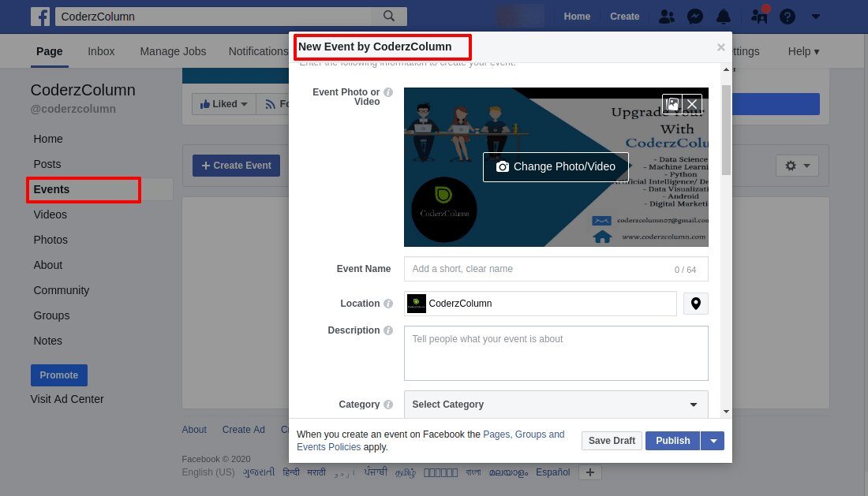Open the Messenger icon
Image resolution: width=868 pixels, height=496 pixels.
pos(694,17)
